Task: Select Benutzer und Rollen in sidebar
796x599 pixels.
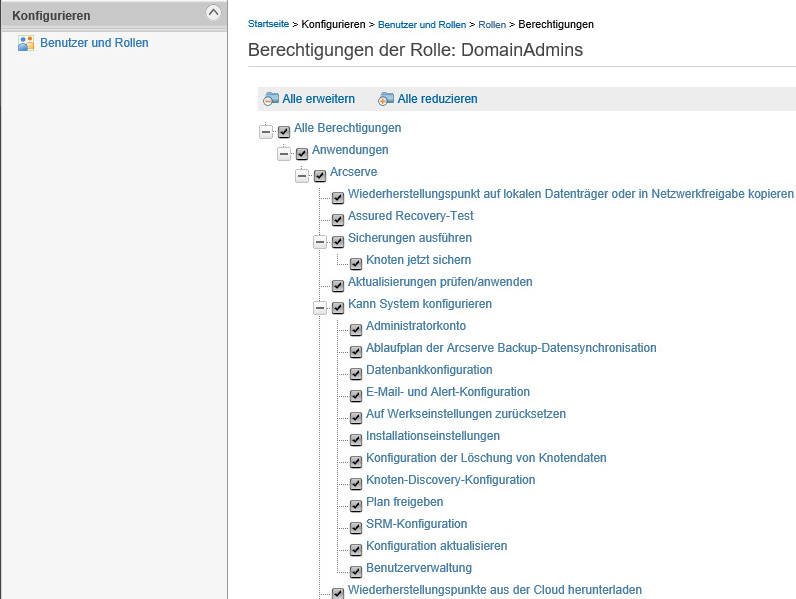Action: (94, 43)
